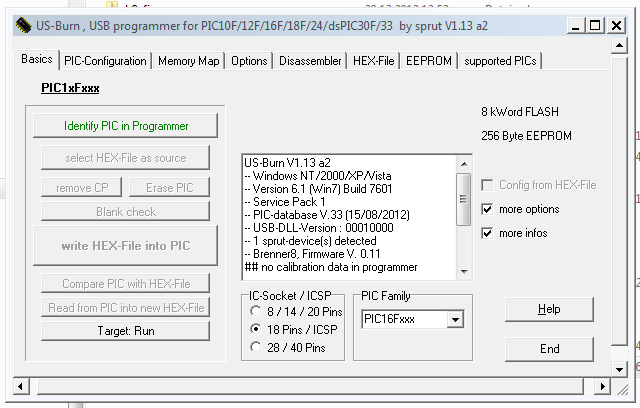Image resolution: width=640 pixels, height=408 pixels.
Task: Minimize the US-Burn window
Action: click(576, 26)
